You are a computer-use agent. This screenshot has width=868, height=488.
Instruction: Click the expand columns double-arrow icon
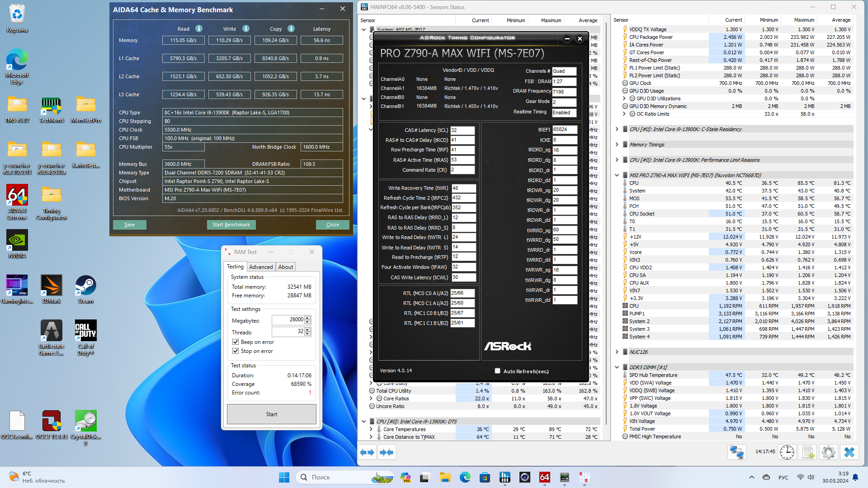[367, 452]
